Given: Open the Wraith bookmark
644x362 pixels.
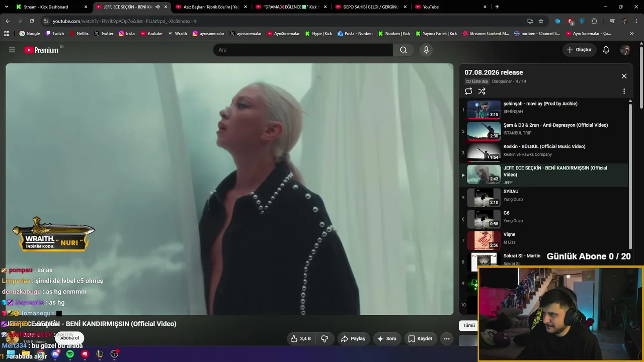Looking at the screenshot, I should click(178, 34).
